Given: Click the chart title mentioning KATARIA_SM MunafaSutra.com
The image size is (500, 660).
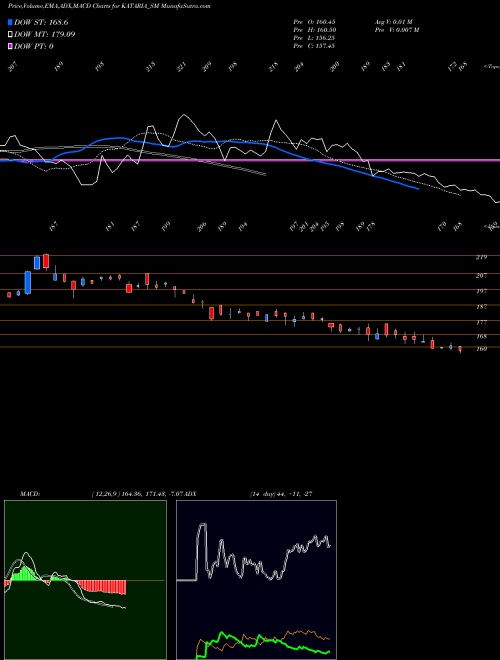Looking at the screenshot, I should tap(109, 6).
